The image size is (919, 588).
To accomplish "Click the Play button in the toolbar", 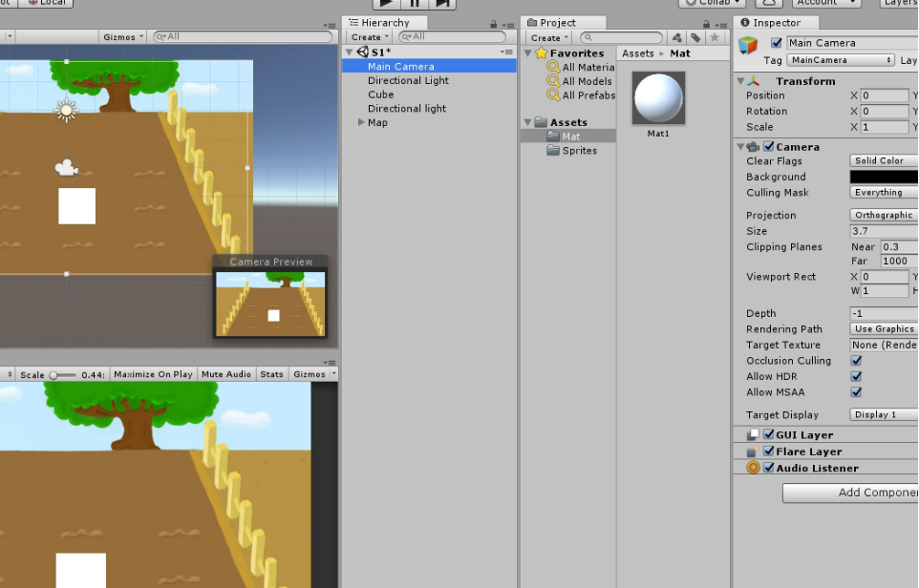I will [x=386, y=3].
